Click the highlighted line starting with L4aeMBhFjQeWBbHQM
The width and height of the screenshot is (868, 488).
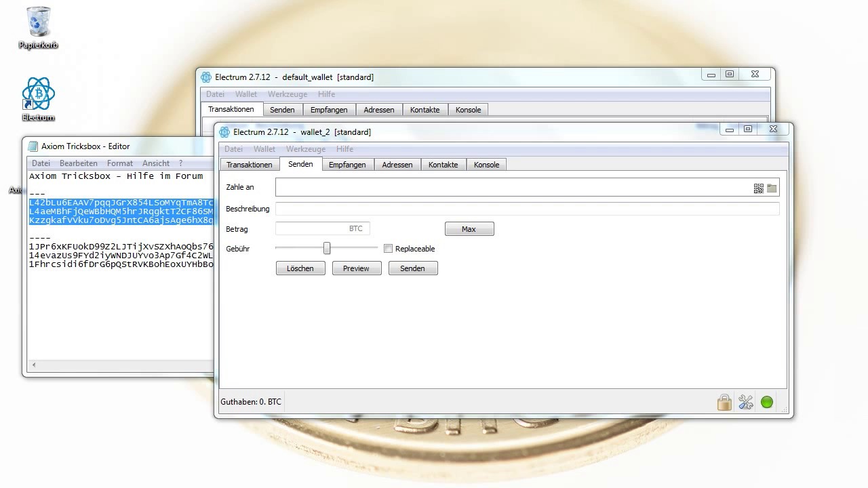(121, 211)
